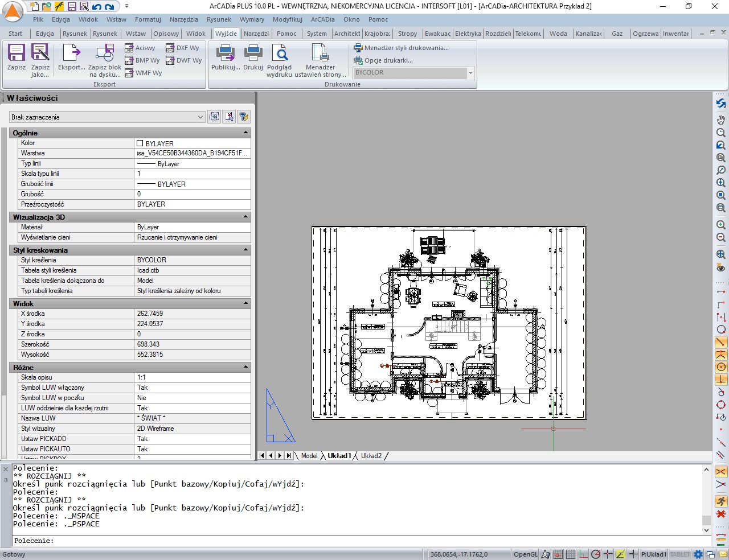
Task: Toggle the polar tracking icon in status bar
Action: 596,554
